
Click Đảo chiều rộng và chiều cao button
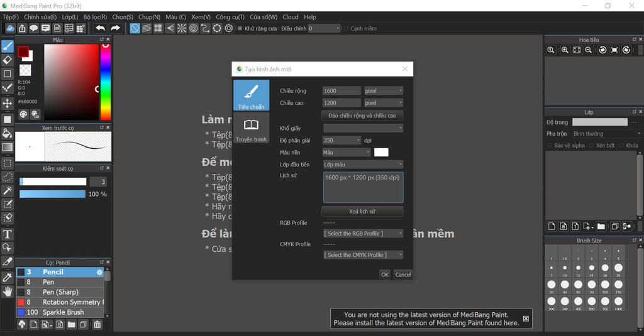(x=362, y=116)
